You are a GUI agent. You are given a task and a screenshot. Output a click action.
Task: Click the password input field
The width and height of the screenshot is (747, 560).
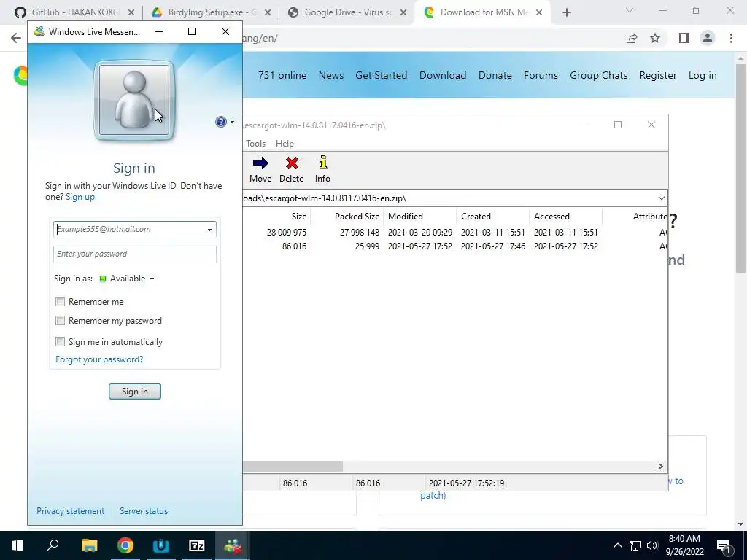[135, 254]
